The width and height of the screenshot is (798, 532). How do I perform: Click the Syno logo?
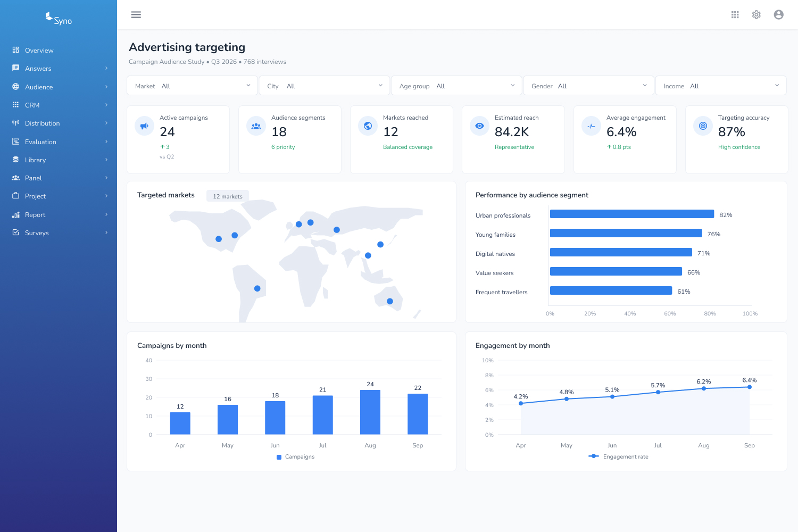59,19
